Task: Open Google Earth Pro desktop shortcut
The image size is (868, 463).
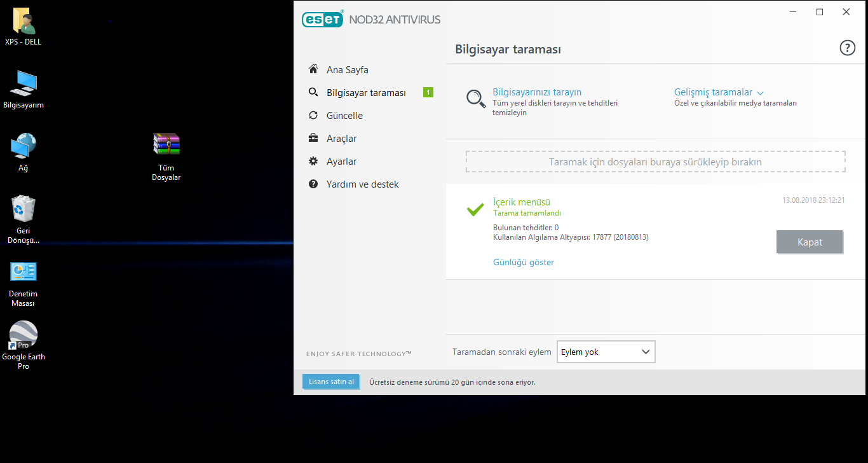Action: pyautogui.click(x=24, y=335)
